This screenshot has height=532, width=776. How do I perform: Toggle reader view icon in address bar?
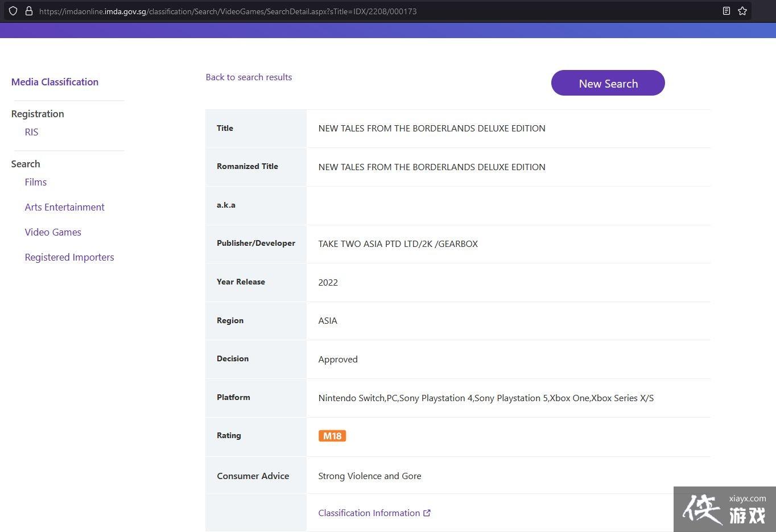(x=727, y=11)
